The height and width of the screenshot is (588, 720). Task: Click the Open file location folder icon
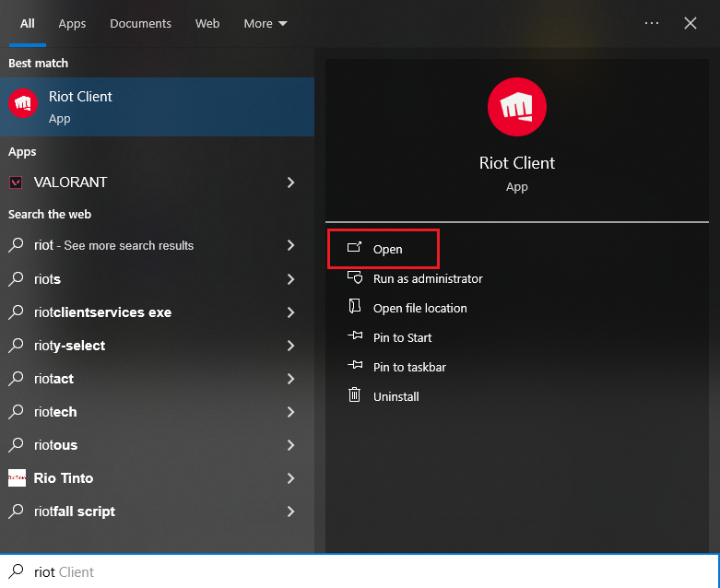pos(355,306)
